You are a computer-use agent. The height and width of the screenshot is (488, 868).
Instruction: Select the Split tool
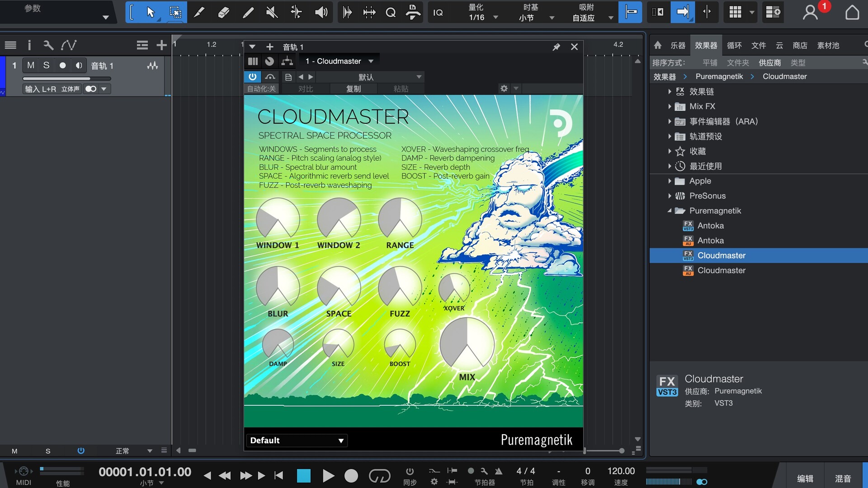point(199,12)
